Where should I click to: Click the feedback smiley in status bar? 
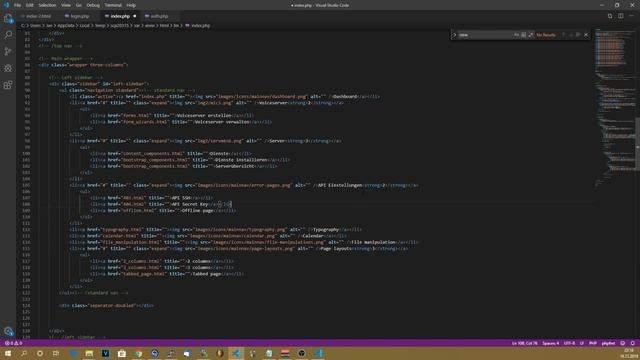(622, 343)
